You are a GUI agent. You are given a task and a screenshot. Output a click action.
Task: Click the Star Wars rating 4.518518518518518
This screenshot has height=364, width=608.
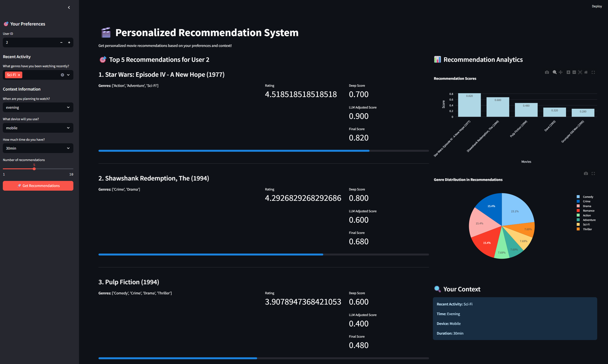click(x=301, y=94)
